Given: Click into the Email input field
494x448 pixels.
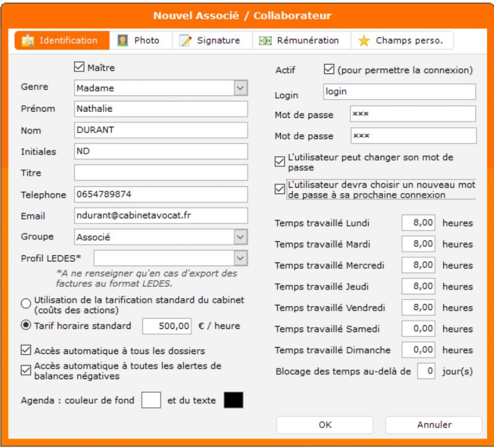Looking at the screenshot, I should (161, 216).
